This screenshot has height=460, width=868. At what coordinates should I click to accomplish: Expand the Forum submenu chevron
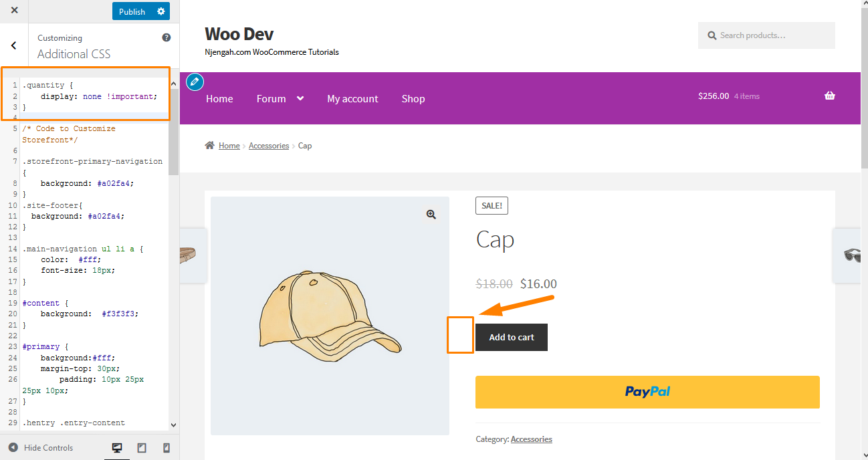pyautogui.click(x=300, y=98)
